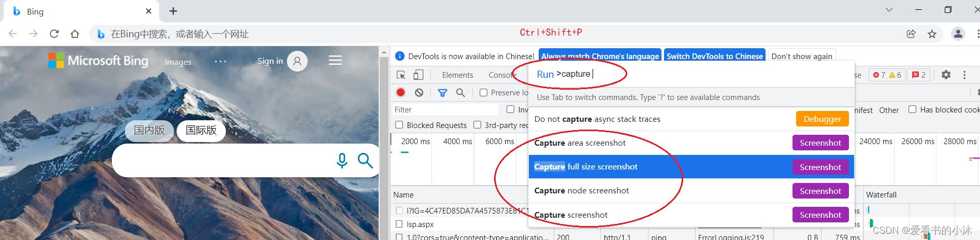The width and height of the screenshot is (980, 240).
Task: Click the 24000 ms timeline marker
Action: 876,142
